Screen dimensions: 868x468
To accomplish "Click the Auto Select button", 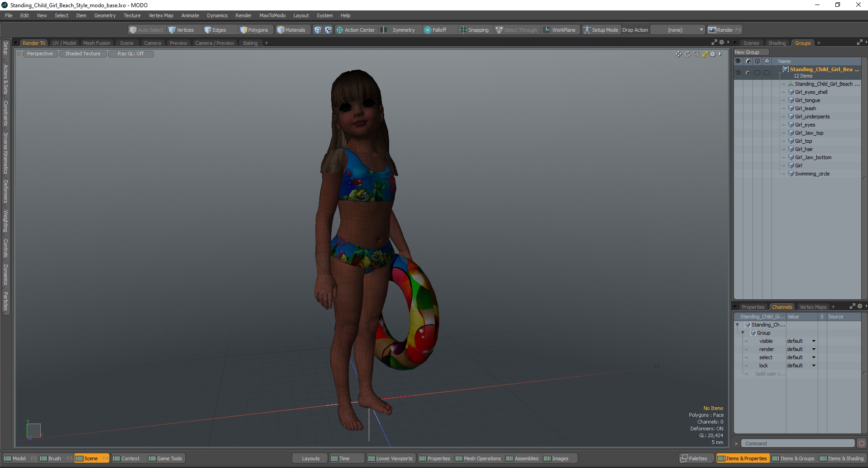I will 146,30.
